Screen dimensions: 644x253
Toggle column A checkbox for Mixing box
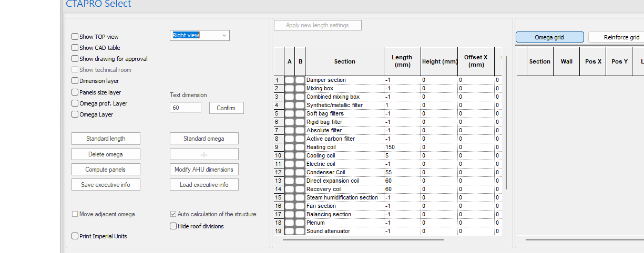[289, 89]
